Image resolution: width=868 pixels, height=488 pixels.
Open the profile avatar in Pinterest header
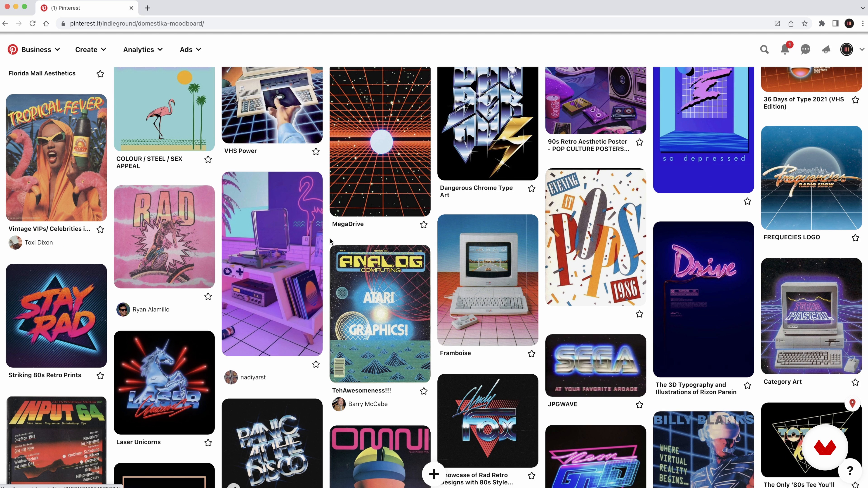pyautogui.click(x=847, y=49)
